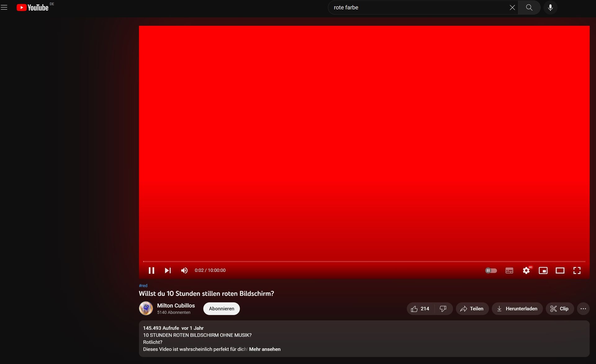Like the video with 214 likes
Image resolution: width=596 pixels, height=364 pixels.
tap(420, 309)
